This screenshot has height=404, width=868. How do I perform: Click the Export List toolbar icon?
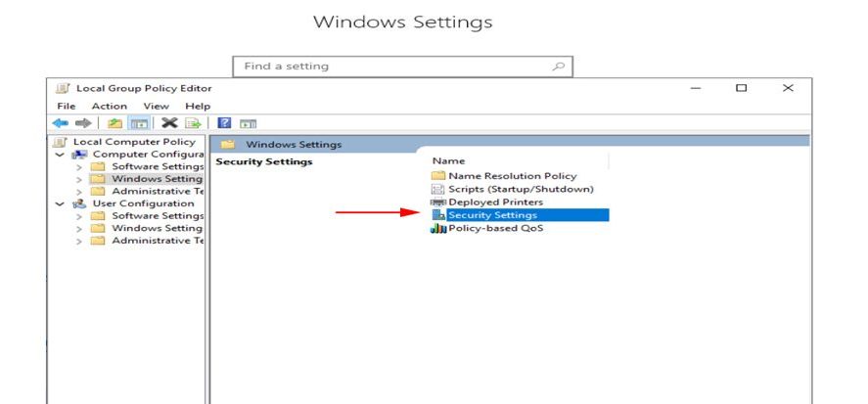point(192,123)
